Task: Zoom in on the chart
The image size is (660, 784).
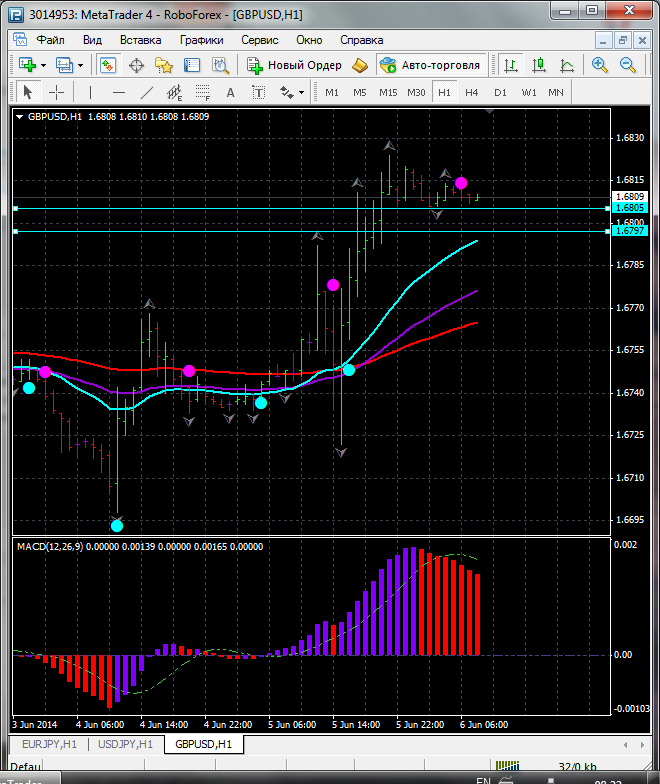Action: [x=599, y=65]
